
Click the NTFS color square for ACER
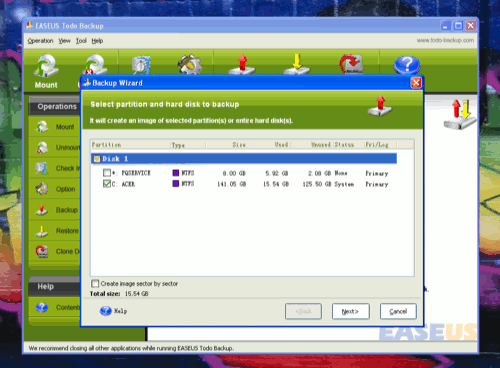pos(176,184)
